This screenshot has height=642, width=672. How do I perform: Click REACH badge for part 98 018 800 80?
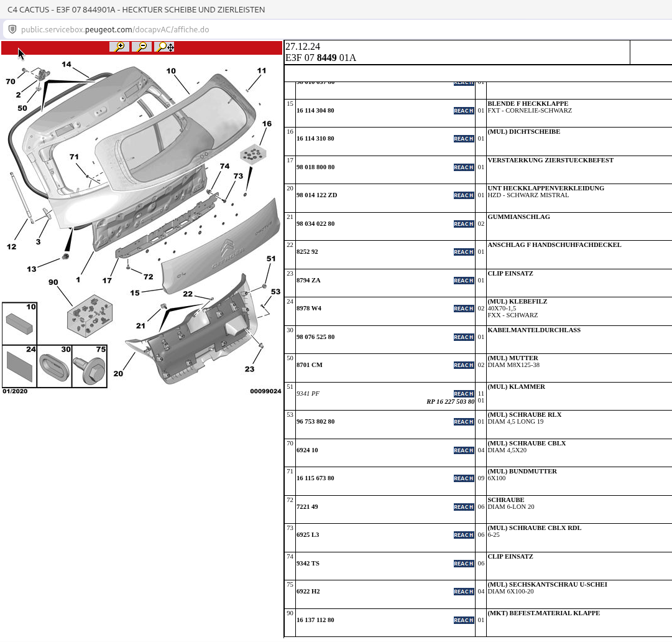click(464, 167)
